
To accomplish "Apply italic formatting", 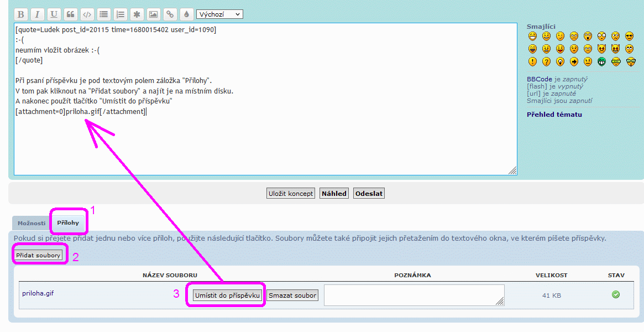I will [37, 14].
